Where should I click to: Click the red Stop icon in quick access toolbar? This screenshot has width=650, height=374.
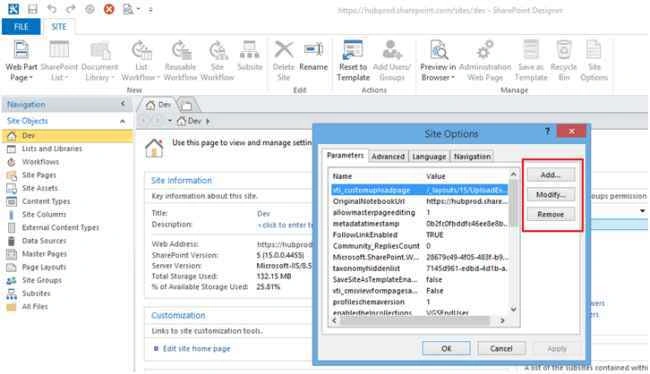(109, 9)
